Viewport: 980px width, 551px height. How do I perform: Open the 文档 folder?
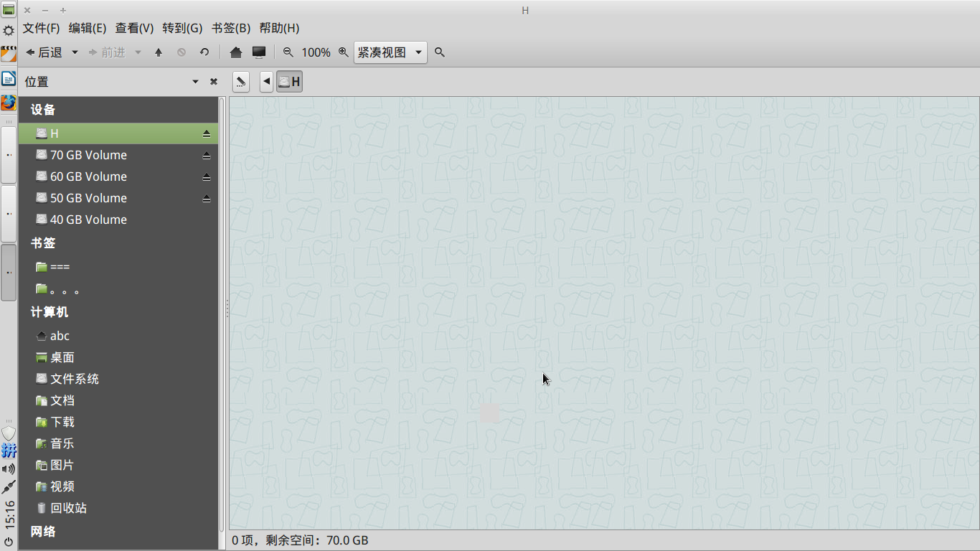(118, 400)
